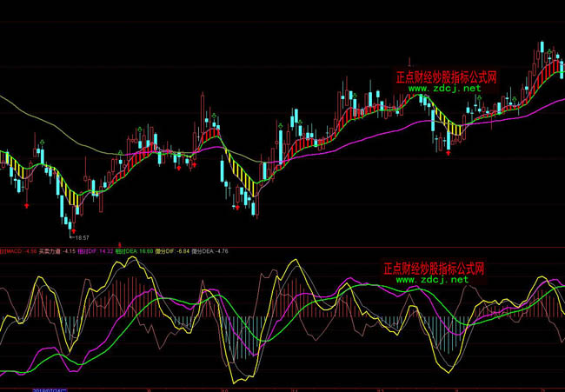Open the lower www.zdcj.net watermark link
Viewport: 565px width, 392px height.
click(x=432, y=280)
